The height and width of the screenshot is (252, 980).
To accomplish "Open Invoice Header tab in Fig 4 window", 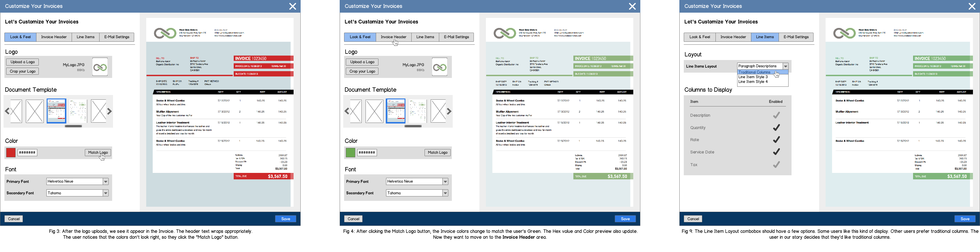I will (x=394, y=37).
